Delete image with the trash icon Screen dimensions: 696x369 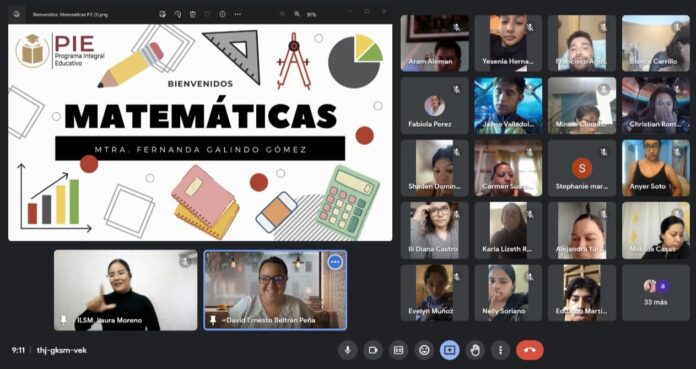pyautogui.click(x=193, y=14)
